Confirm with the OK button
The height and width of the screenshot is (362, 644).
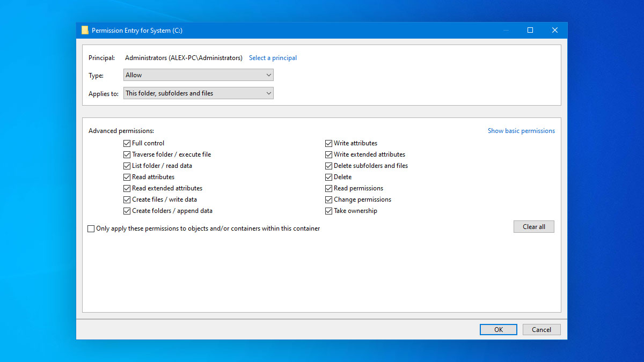point(499,330)
